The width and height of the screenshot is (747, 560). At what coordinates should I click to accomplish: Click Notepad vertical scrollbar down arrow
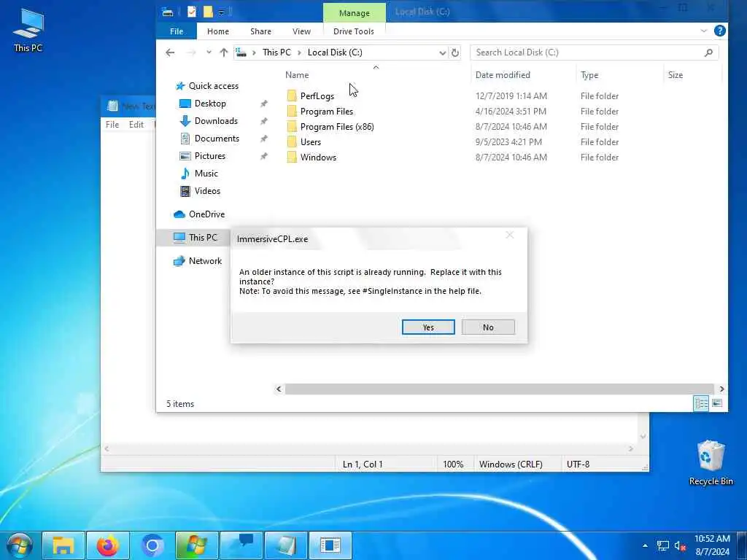click(643, 436)
